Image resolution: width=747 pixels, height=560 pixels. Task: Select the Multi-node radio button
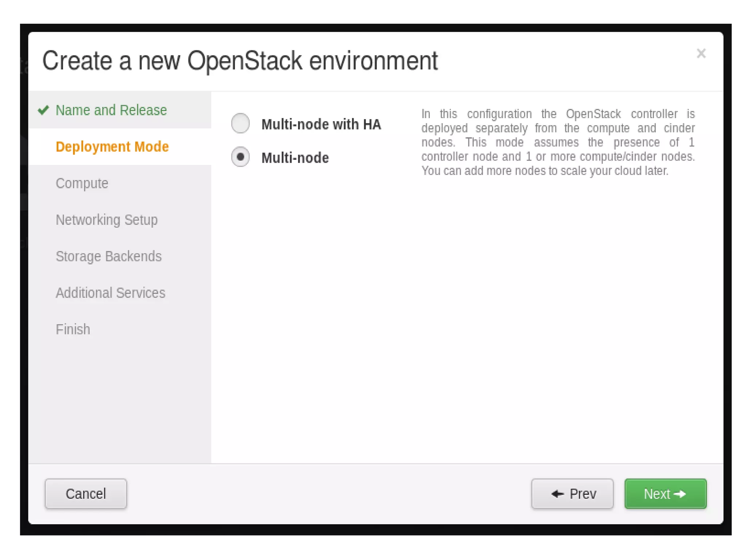click(240, 157)
